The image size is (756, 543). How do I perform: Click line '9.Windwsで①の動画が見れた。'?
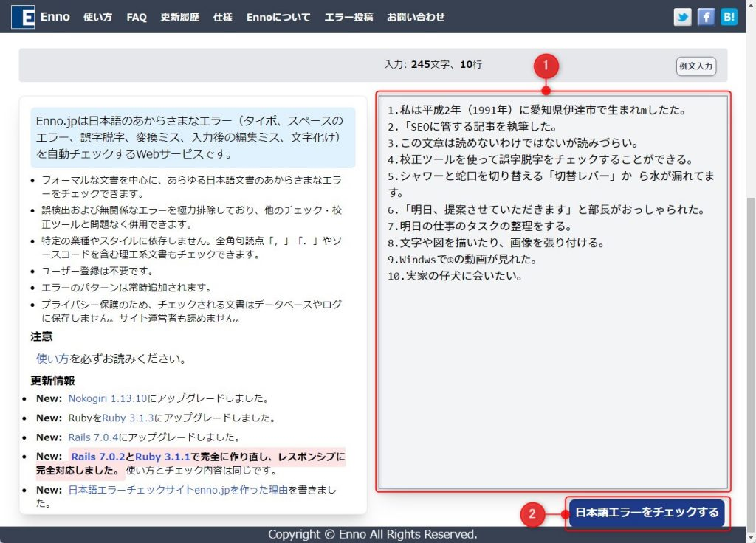(462, 259)
